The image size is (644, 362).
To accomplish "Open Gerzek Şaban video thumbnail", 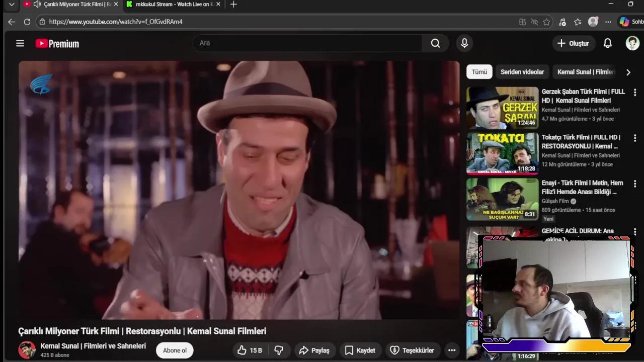I will (502, 108).
